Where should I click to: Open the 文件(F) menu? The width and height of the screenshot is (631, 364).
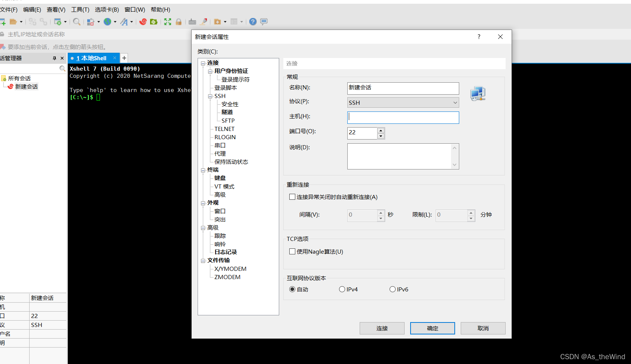(9, 10)
